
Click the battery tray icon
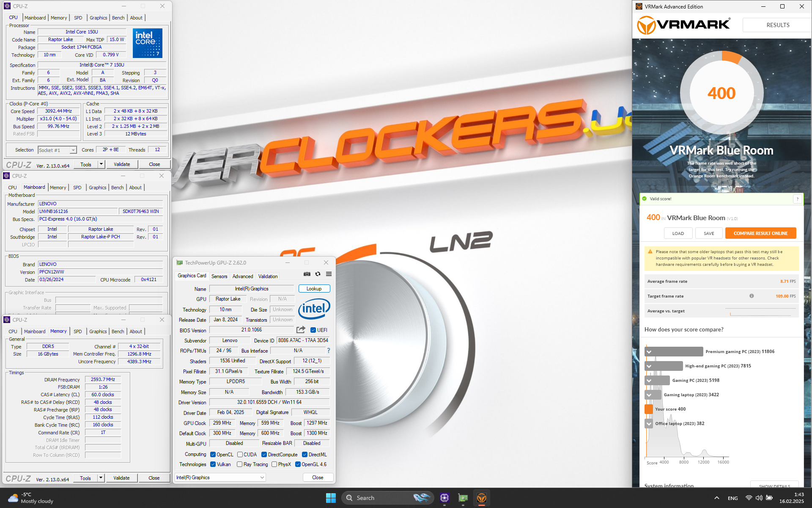coord(769,498)
